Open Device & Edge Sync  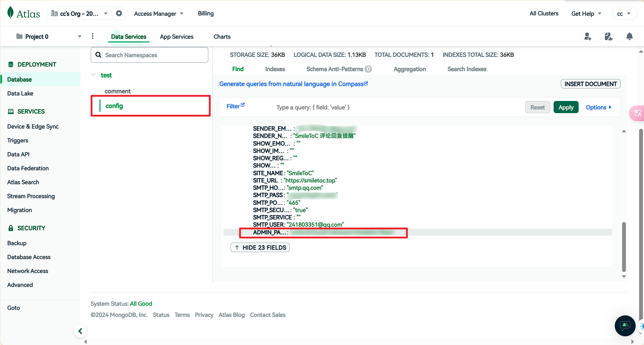tap(33, 126)
